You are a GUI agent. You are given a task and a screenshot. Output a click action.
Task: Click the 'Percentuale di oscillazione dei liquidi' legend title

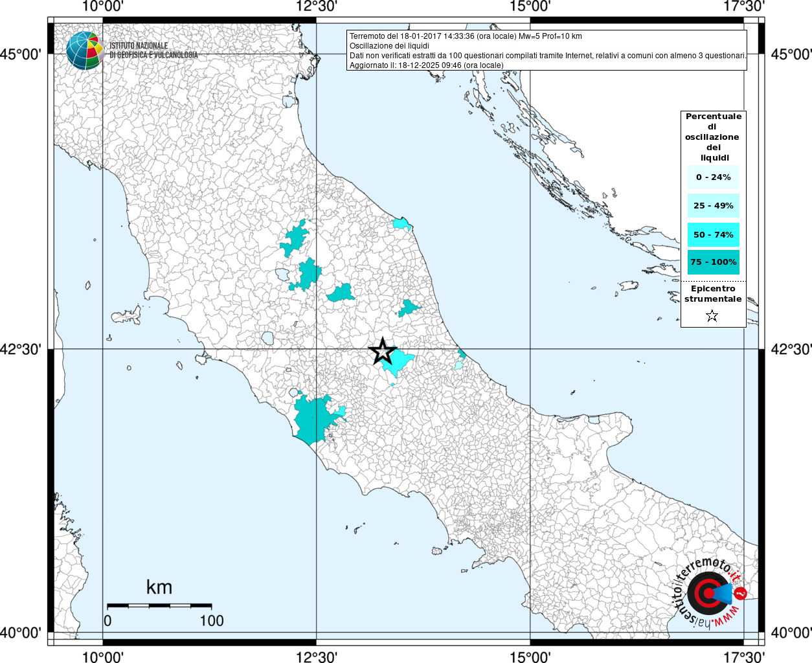point(713,137)
